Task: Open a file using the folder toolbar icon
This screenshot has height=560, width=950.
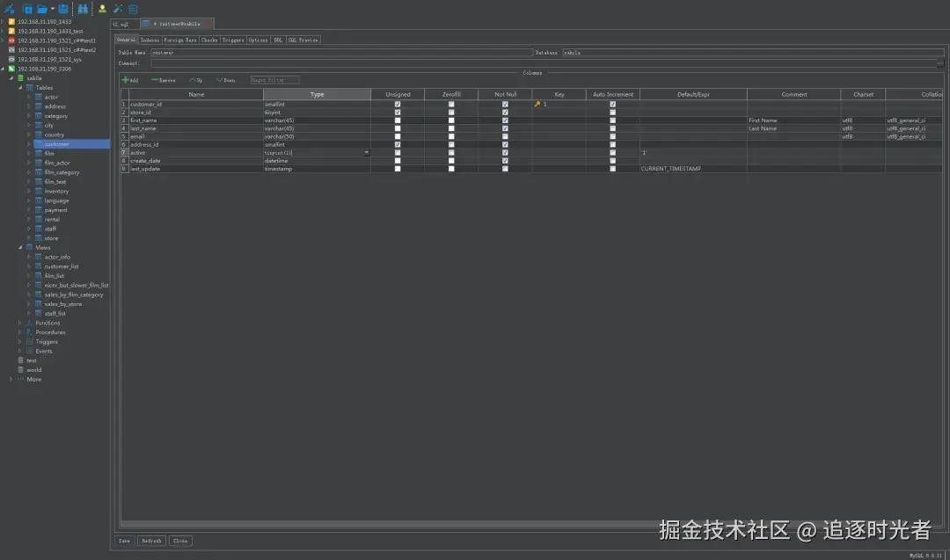Action: (x=40, y=7)
